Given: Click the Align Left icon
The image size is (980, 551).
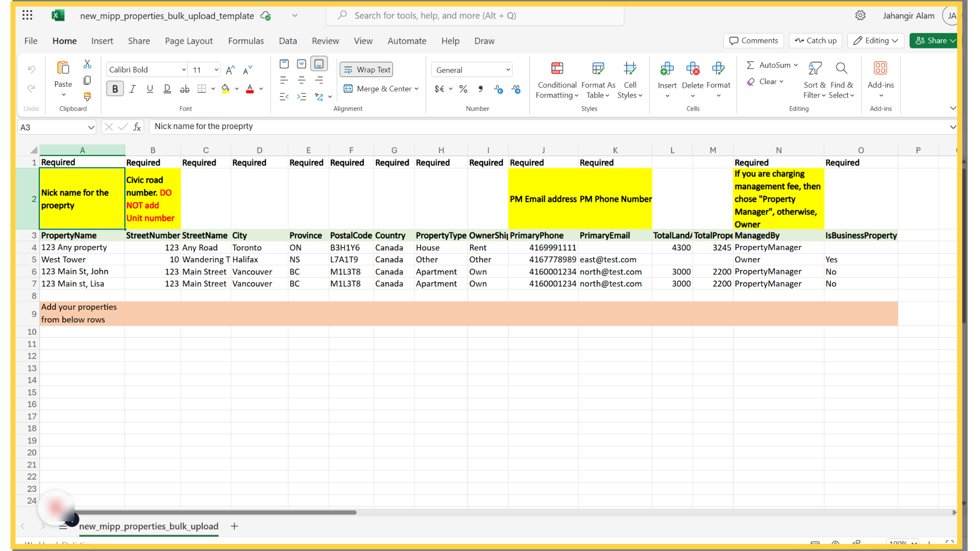Looking at the screenshot, I should pos(284,80).
